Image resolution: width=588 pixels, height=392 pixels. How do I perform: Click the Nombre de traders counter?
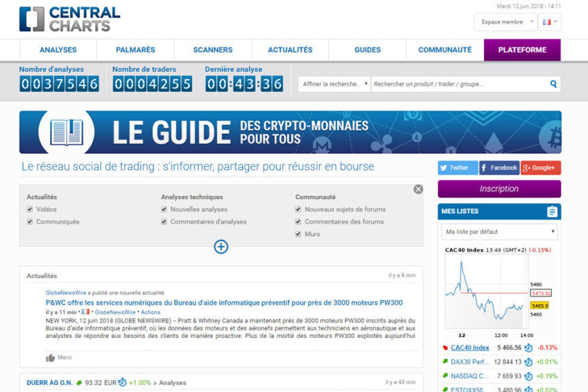pyautogui.click(x=153, y=84)
